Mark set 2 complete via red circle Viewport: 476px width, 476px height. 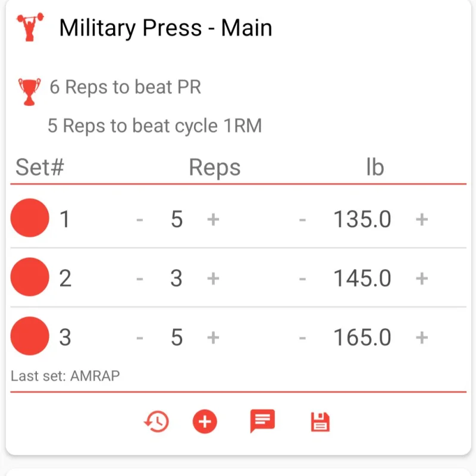point(30,277)
